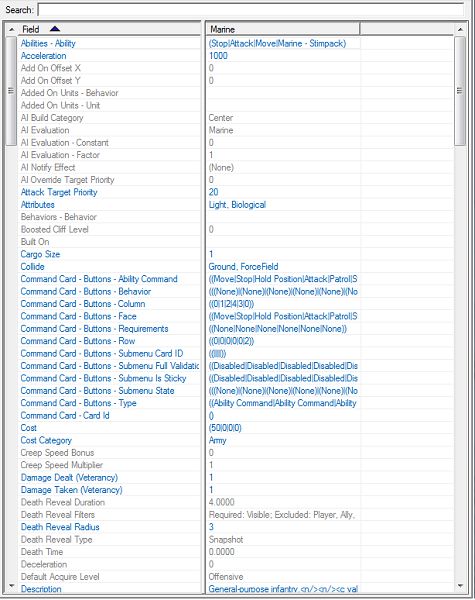This screenshot has height=600, width=475.
Task: Select the AI Evaluation - Constant field
Action: click(109, 143)
